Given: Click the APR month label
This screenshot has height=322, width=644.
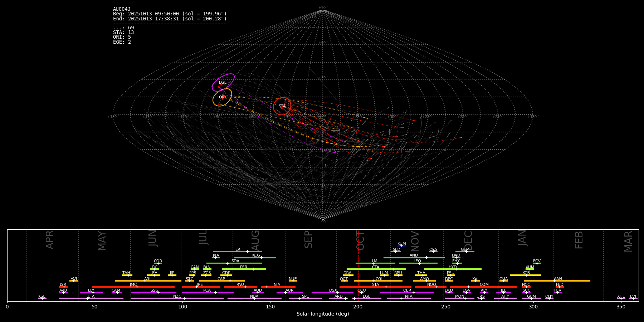Looking at the screenshot, I should [50, 240].
